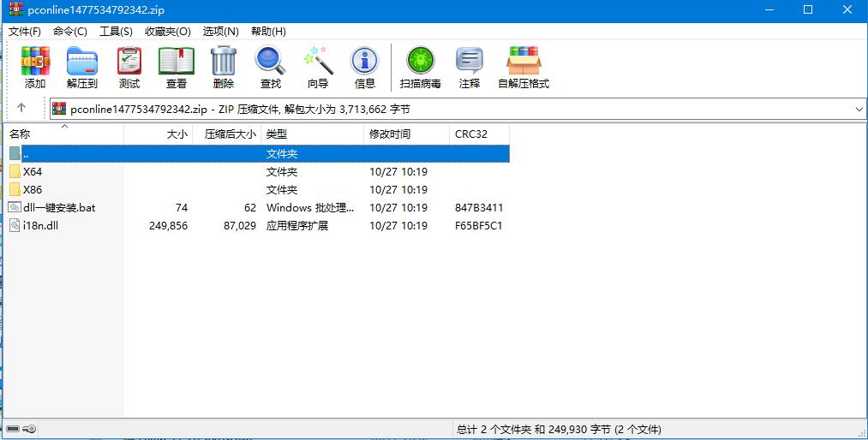
Task: Select the 查找 magnifier icon
Action: click(x=271, y=61)
